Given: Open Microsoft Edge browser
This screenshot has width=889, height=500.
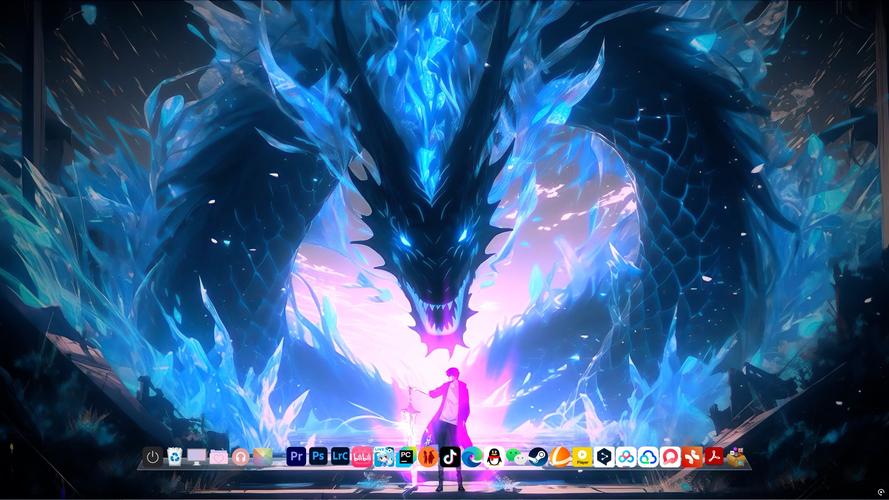Looking at the screenshot, I should coord(472,456).
